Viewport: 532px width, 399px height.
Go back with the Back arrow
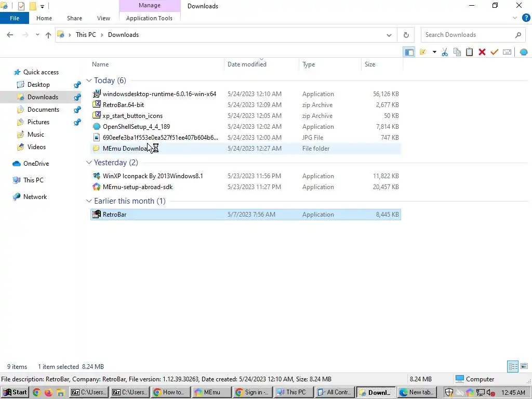[10, 35]
